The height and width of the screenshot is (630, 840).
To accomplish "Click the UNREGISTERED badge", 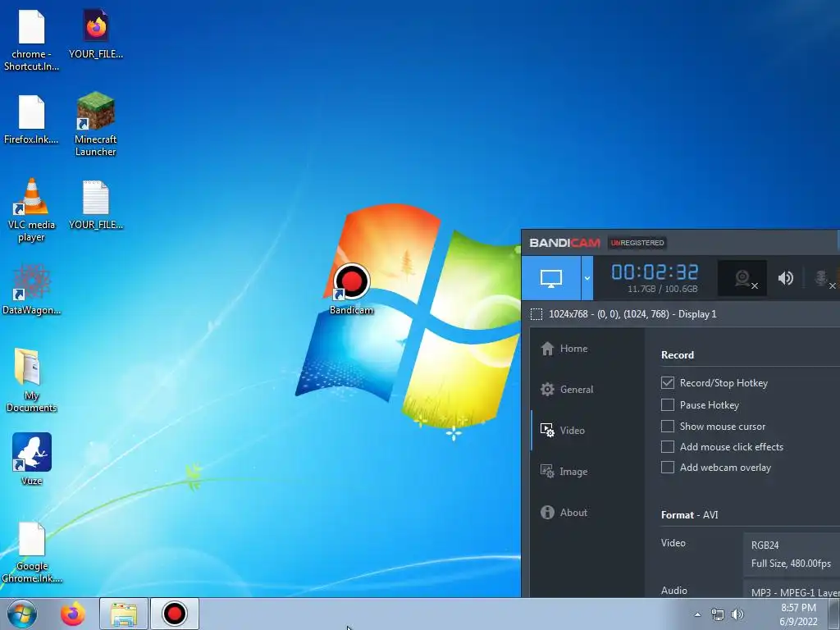I will [x=637, y=243].
